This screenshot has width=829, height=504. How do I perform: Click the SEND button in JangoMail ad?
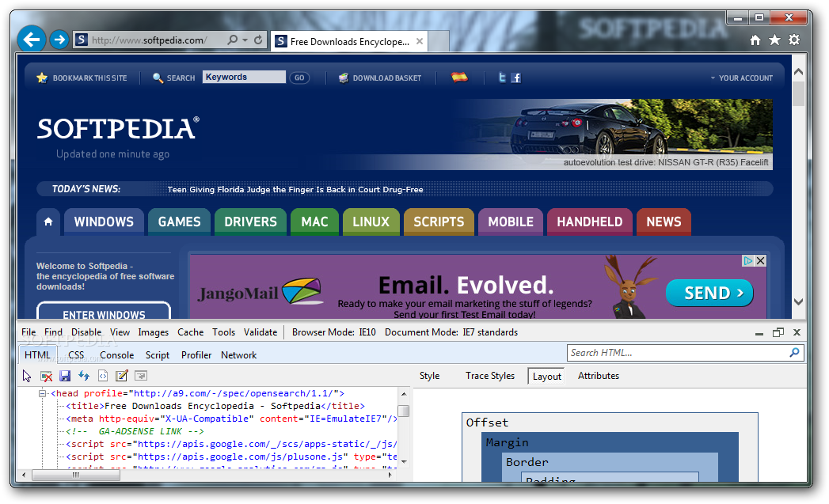click(x=709, y=293)
